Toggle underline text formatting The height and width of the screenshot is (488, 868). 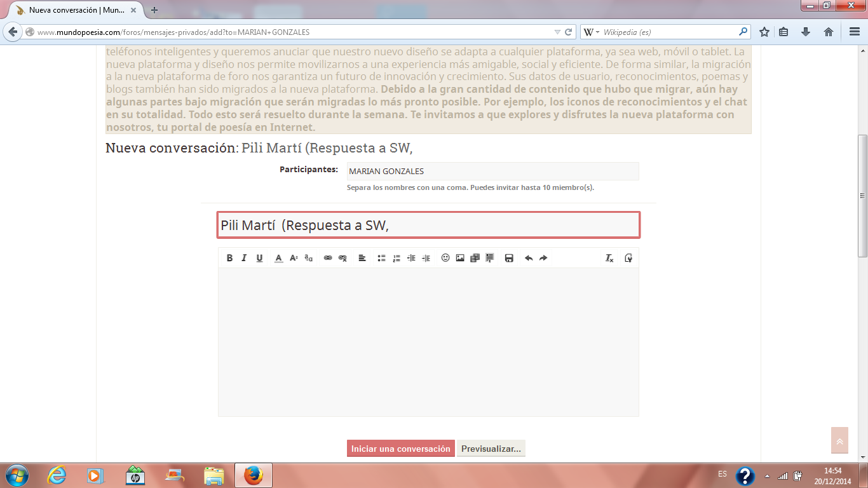(259, 258)
